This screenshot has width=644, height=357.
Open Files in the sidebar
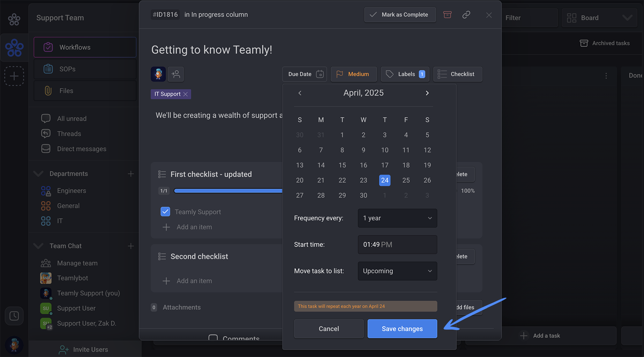coord(85,91)
